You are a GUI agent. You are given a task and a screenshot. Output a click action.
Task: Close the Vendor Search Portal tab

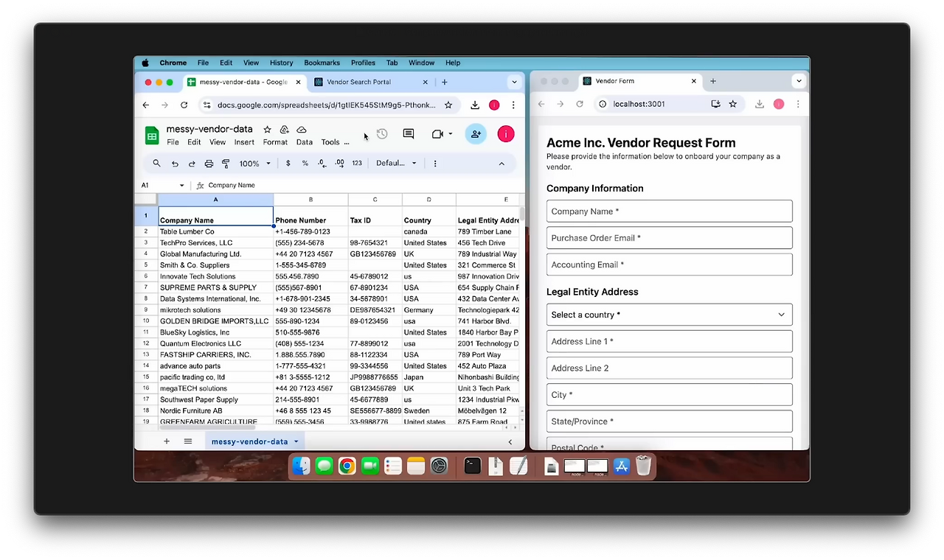click(425, 83)
